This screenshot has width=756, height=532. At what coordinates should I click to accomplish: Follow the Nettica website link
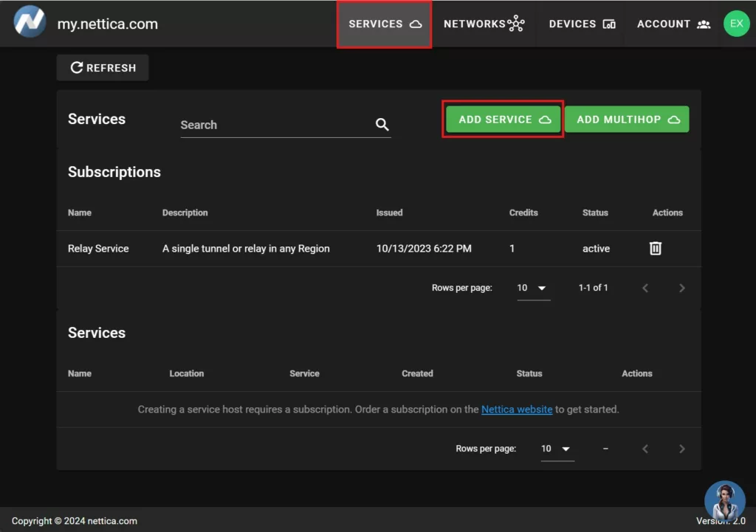[517, 410]
